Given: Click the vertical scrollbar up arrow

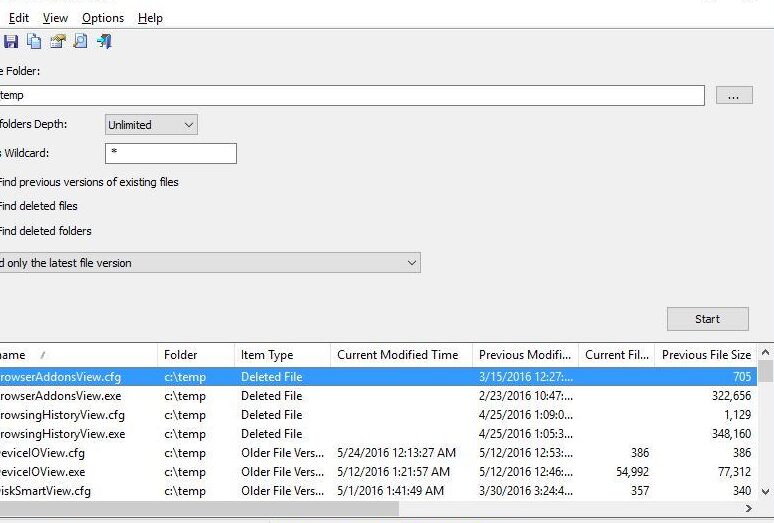Looking at the screenshot, I should (765, 352).
